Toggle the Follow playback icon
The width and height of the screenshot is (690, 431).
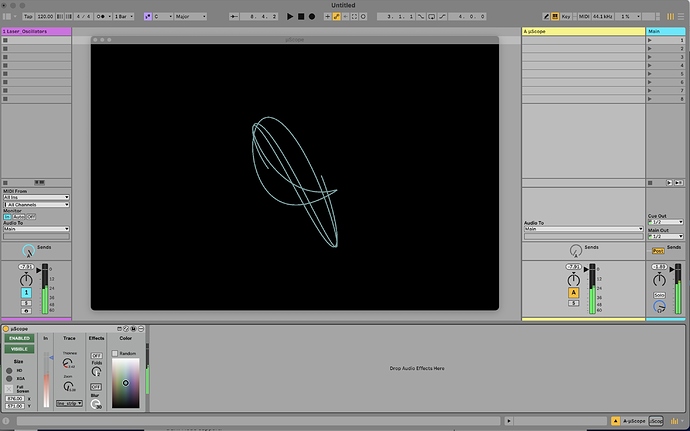pos(234,16)
